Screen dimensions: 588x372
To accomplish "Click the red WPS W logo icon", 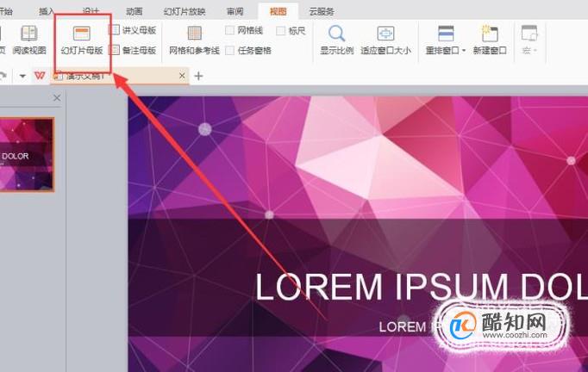I will point(40,76).
